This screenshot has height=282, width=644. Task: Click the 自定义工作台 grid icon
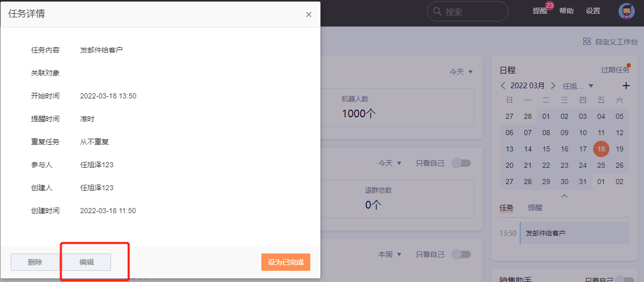click(x=587, y=41)
